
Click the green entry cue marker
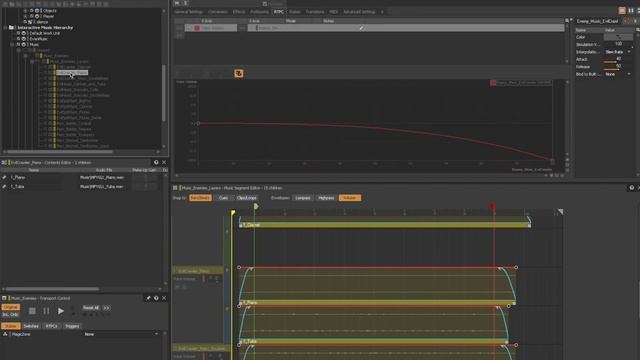(256, 207)
